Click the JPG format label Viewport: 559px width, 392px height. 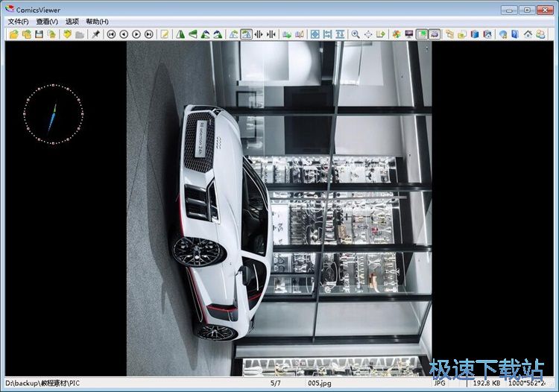coord(440,383)
